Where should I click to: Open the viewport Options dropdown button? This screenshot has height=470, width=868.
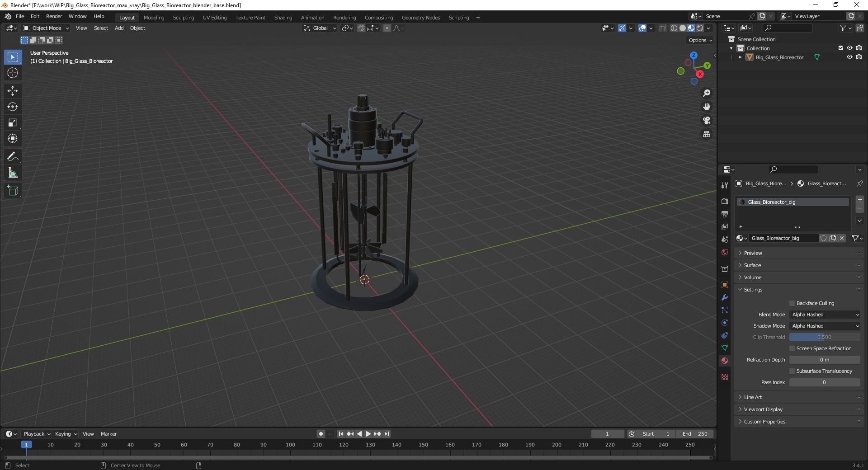pyautogui.click(x=700, y=40)
